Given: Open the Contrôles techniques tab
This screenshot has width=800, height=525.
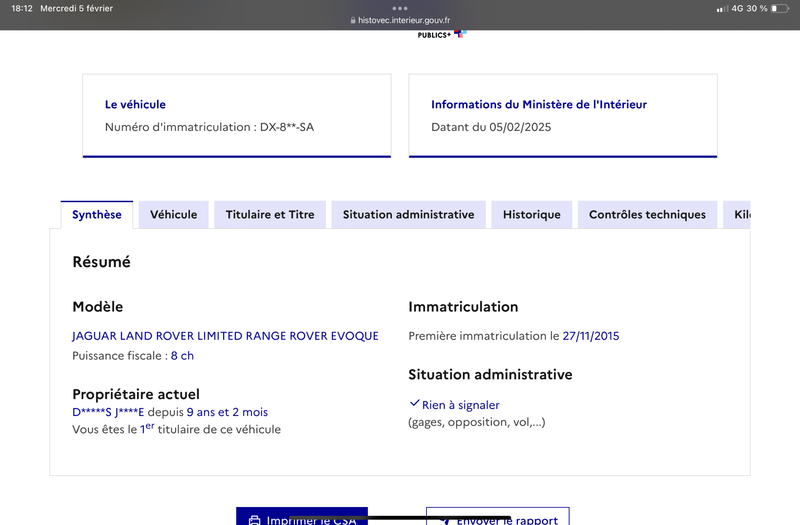Looking at the screenshot, I should point(647,215).
